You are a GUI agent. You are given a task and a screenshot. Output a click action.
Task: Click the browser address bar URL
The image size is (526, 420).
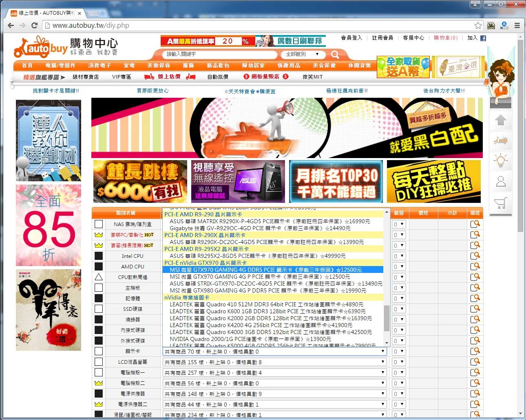click(x=91, y=25)
